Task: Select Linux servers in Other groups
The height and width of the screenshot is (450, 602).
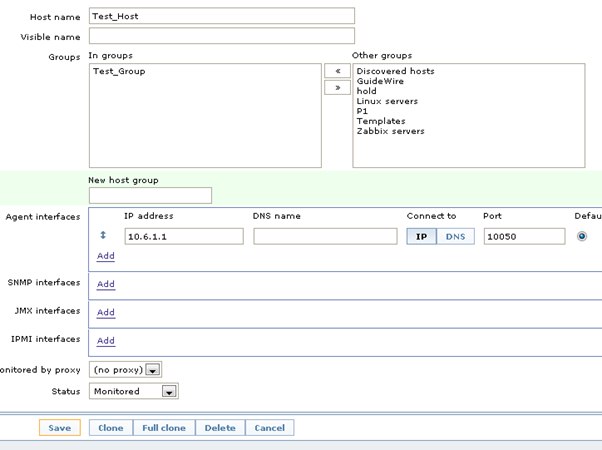Action: coord(387,101)
